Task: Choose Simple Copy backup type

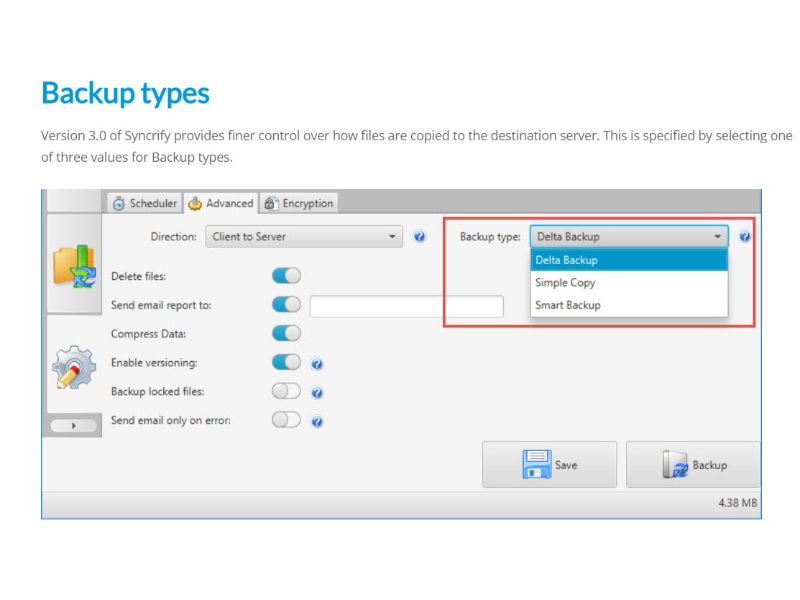Action: pos(629,283)
